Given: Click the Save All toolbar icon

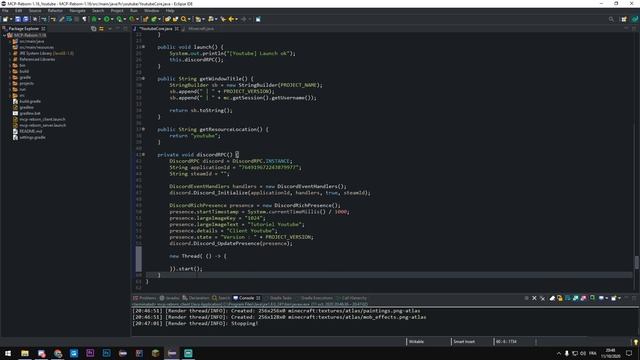Looking at the screenshot, I should [25, 19].
